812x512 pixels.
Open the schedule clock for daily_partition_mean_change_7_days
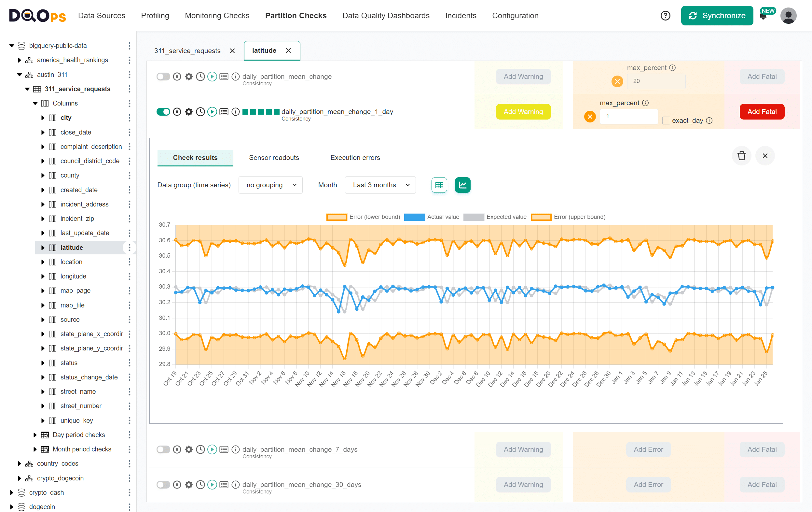tap(200, 449)
